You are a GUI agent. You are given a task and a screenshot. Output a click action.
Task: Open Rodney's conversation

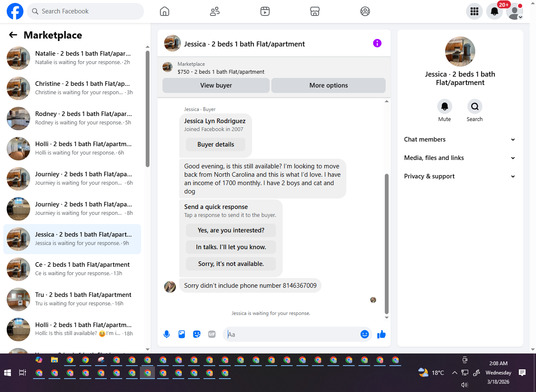72,119
